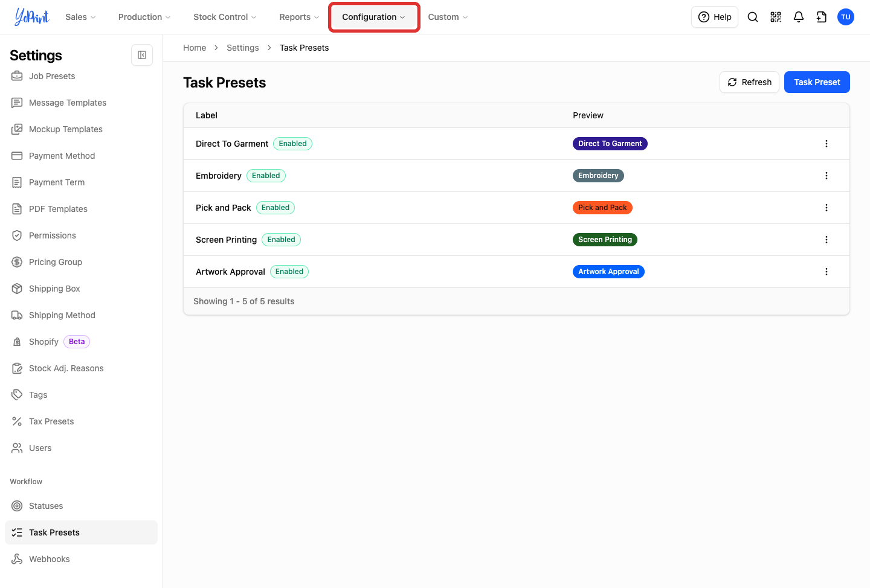Collapse the Settings sidebar panel
The image size is (870, 588).
click(142, 55)
